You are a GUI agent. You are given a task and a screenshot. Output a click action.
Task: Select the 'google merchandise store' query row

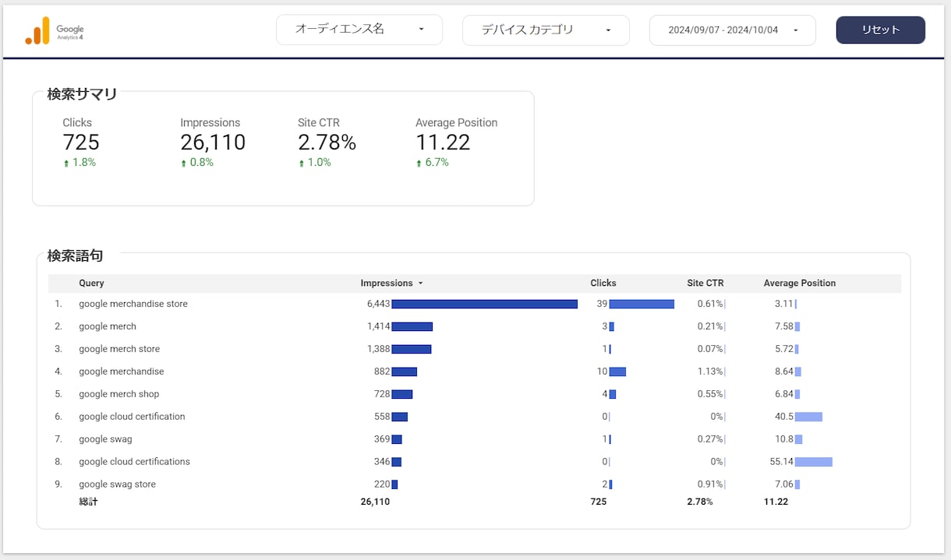click(475, 304)
